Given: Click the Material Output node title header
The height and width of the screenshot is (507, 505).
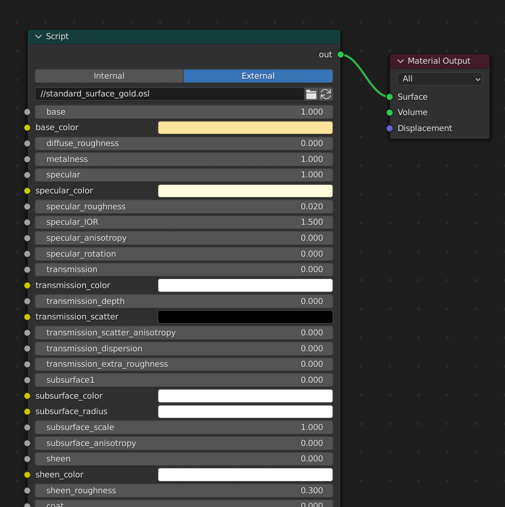Looking at the screenshot, I should tap(440, 61).
